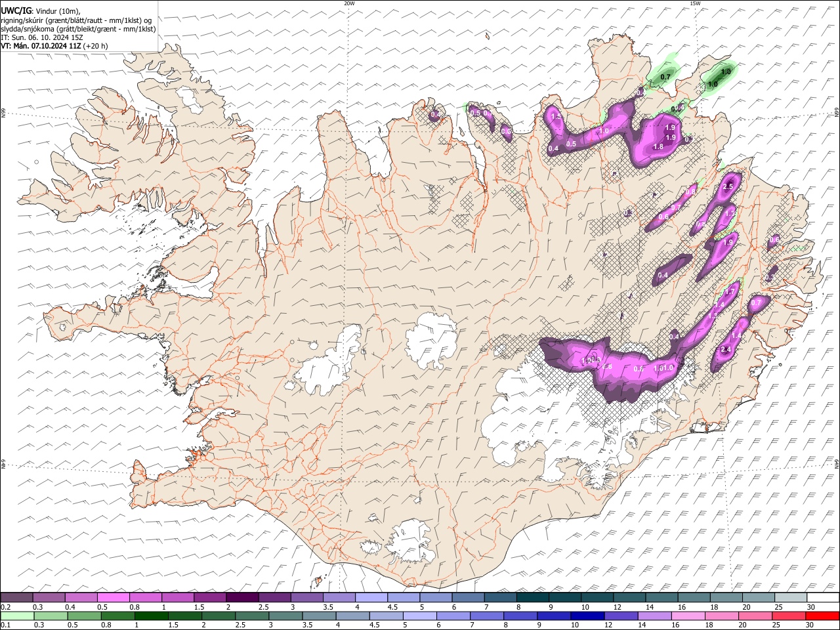This screenshot has width=840, height=630.
Task: Click the '1.5' value on the north coast
Action: coord(555,117)
